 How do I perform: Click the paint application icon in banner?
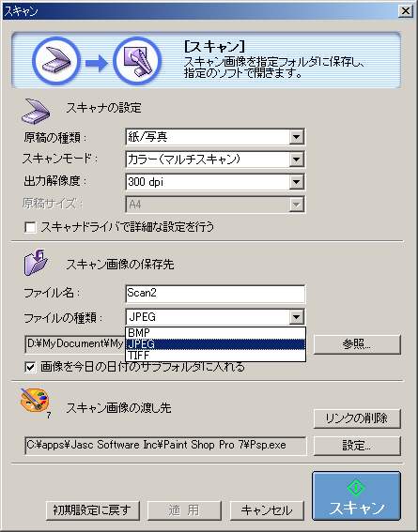click(137, 61)
